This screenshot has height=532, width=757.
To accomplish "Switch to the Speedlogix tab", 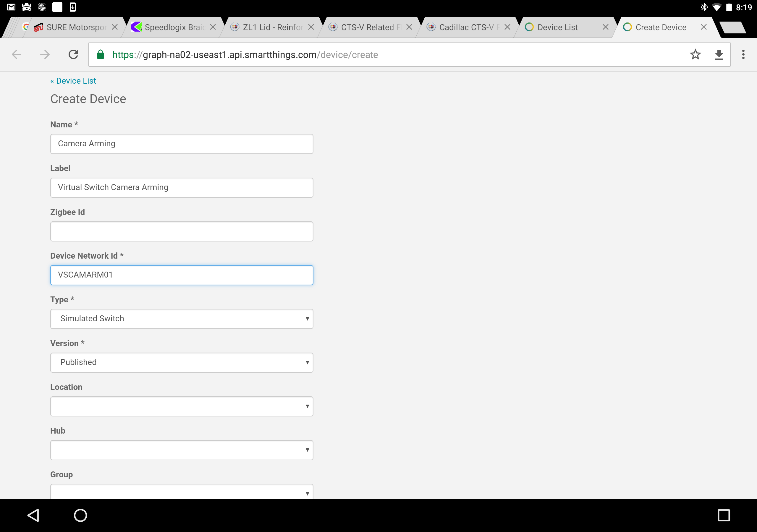I will [174, 27].
